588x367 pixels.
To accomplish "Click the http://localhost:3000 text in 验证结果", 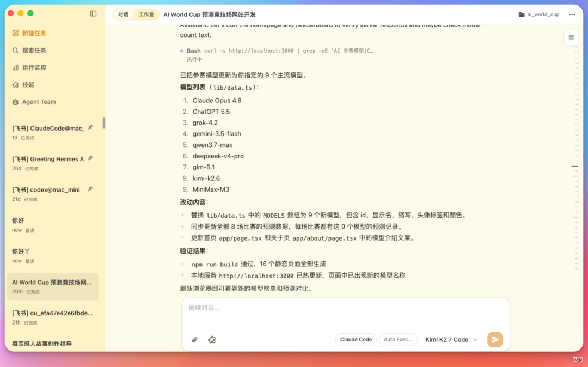I will click(256, 276).
